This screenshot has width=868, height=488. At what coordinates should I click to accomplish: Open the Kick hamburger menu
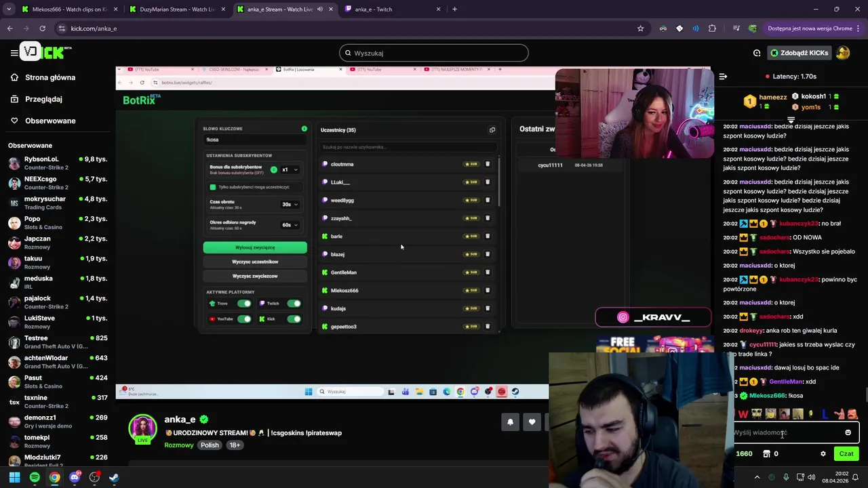coord(14,52)
